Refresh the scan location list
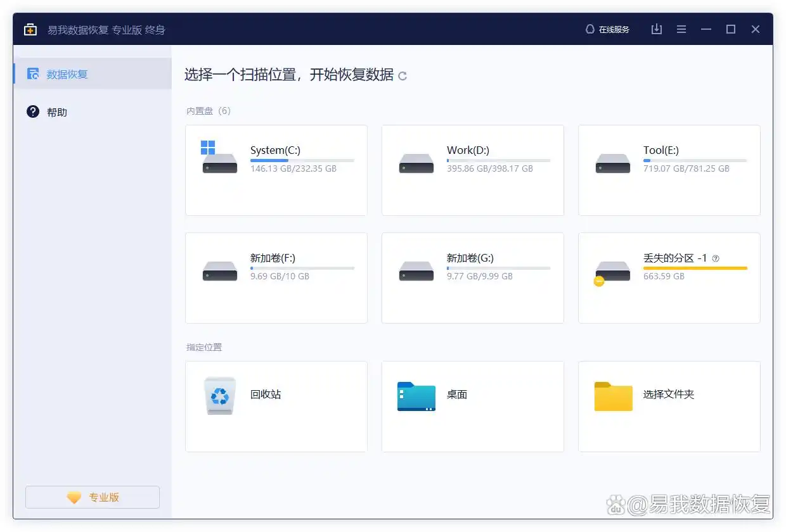The width and height of the screenshot is (786, 532). point(402,75)
